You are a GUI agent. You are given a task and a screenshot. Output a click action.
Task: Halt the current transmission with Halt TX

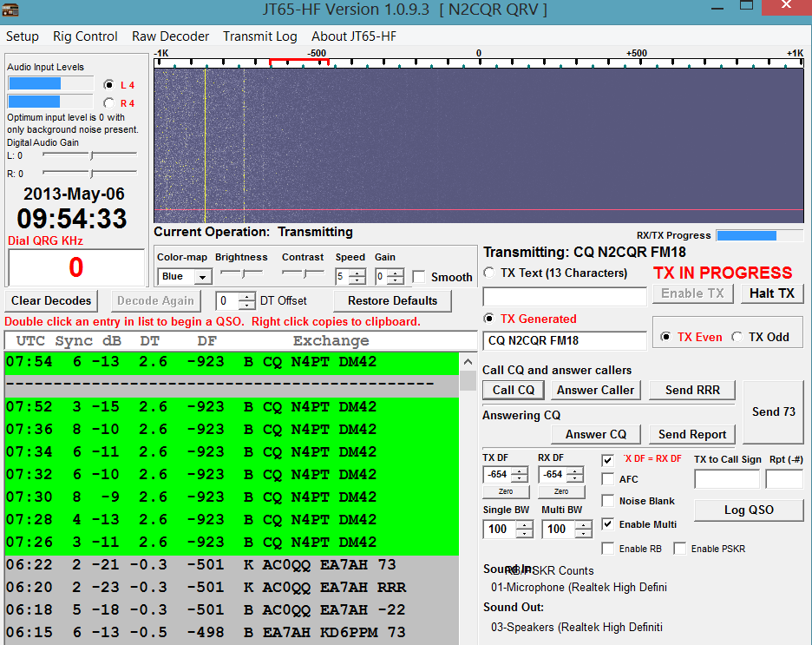[771, 293]
